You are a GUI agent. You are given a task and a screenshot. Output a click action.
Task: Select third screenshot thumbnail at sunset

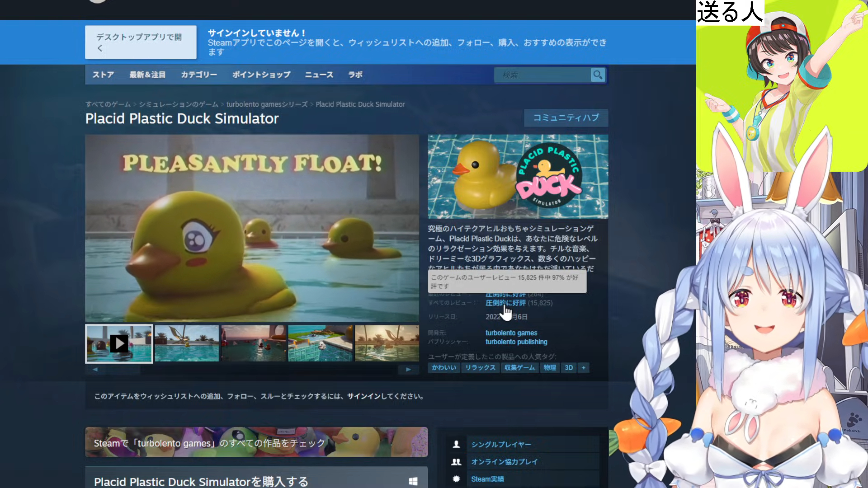pos(254,343)
